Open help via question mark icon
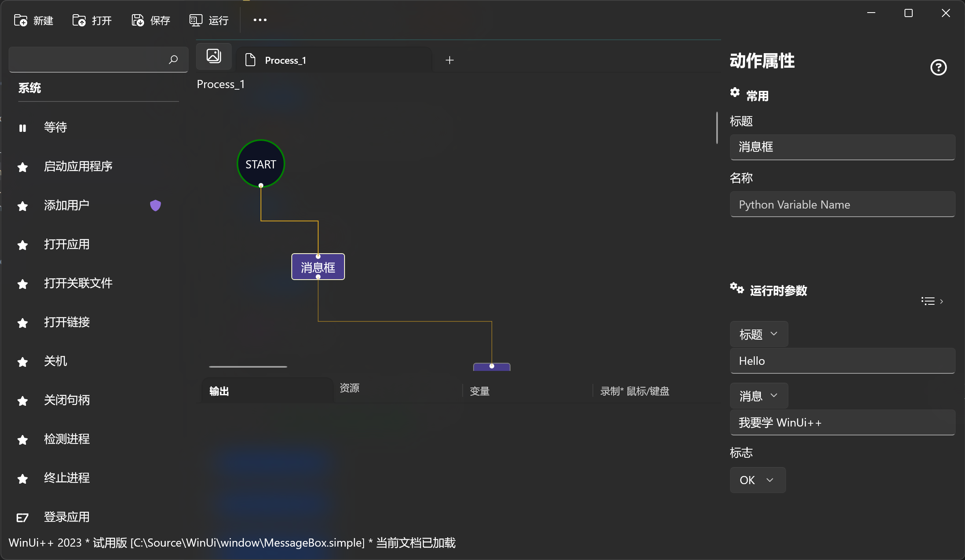965x560 pixels. point(938,67)
